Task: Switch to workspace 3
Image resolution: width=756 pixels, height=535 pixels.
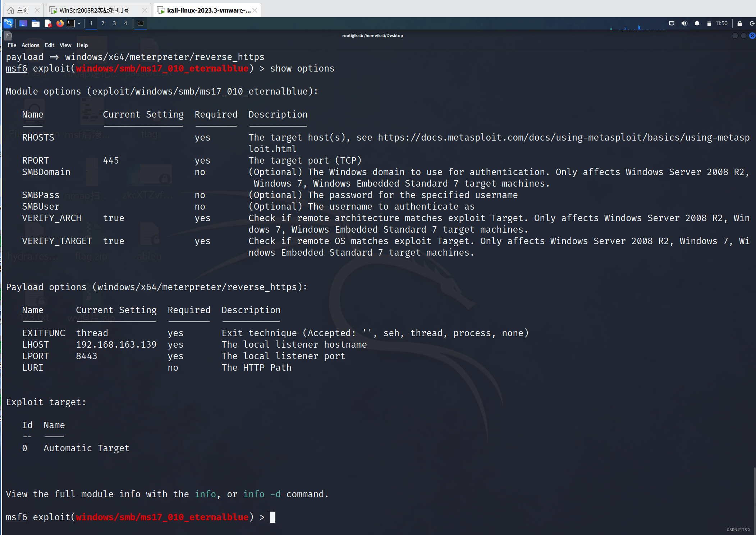Action: (114, 23)
